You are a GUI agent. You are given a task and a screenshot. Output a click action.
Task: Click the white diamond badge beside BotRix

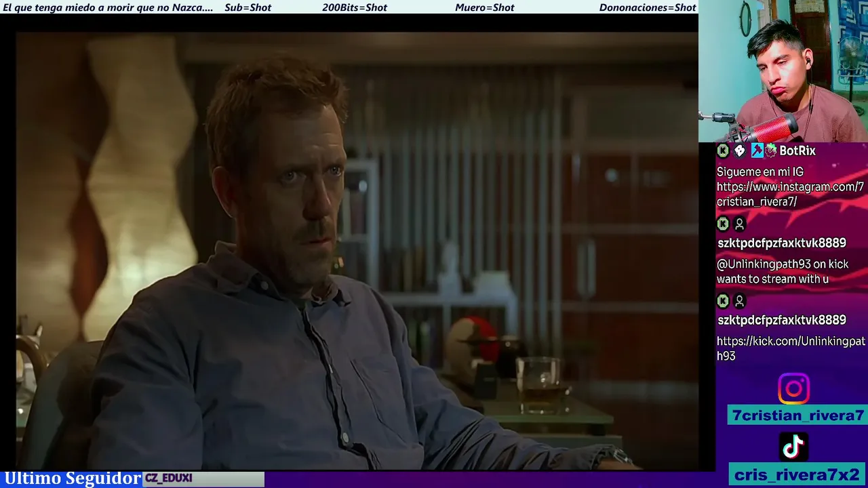tap(740, 150)
